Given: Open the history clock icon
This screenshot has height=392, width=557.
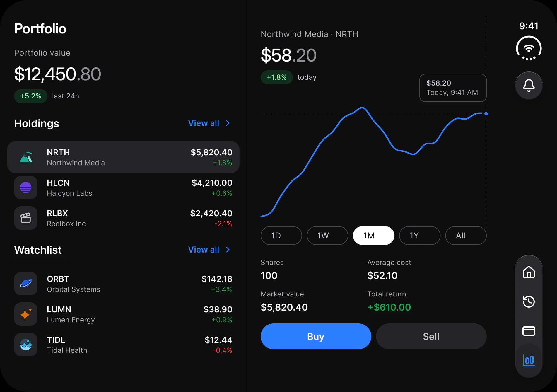Looking at the screenshot, I should point(529,301).
